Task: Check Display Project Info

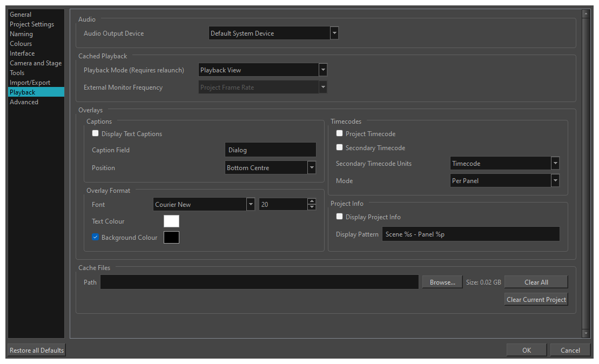Action: click(x=339, y=216)
